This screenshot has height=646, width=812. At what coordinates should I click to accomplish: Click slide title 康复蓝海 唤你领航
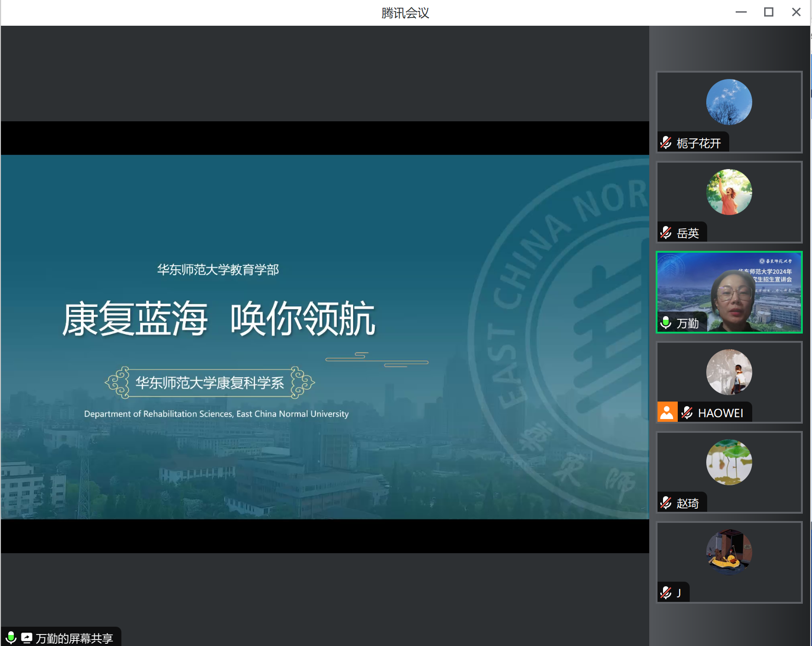pyautogui.click(x=219, y=318)
